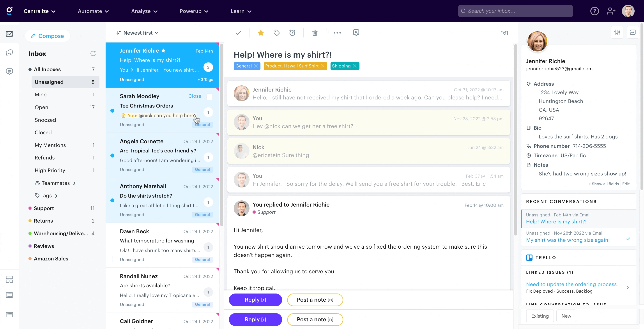The image size is (644, 329).
Task: Click the Search your inbox field
Action: pyautogui.click(x=515, y=11)
